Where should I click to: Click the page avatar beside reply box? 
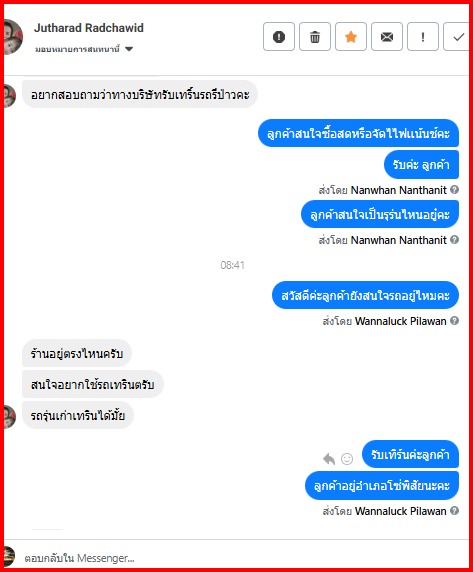[x=9, y=557]
